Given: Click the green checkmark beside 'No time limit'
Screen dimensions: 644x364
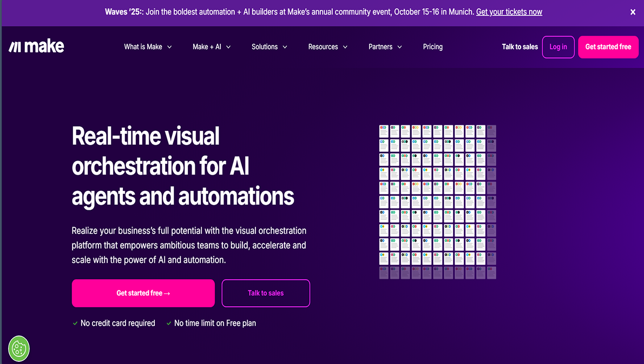Looking at the screenshot, I should 169,323.
